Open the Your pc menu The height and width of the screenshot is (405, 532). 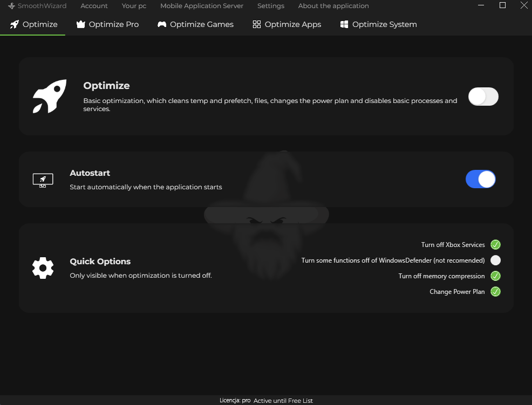coord(134,6)
